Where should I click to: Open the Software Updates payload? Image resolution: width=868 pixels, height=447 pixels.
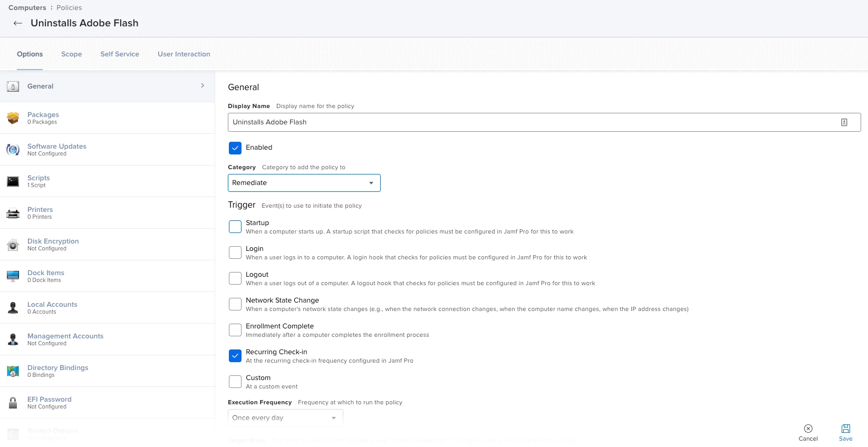coord(108,150)
